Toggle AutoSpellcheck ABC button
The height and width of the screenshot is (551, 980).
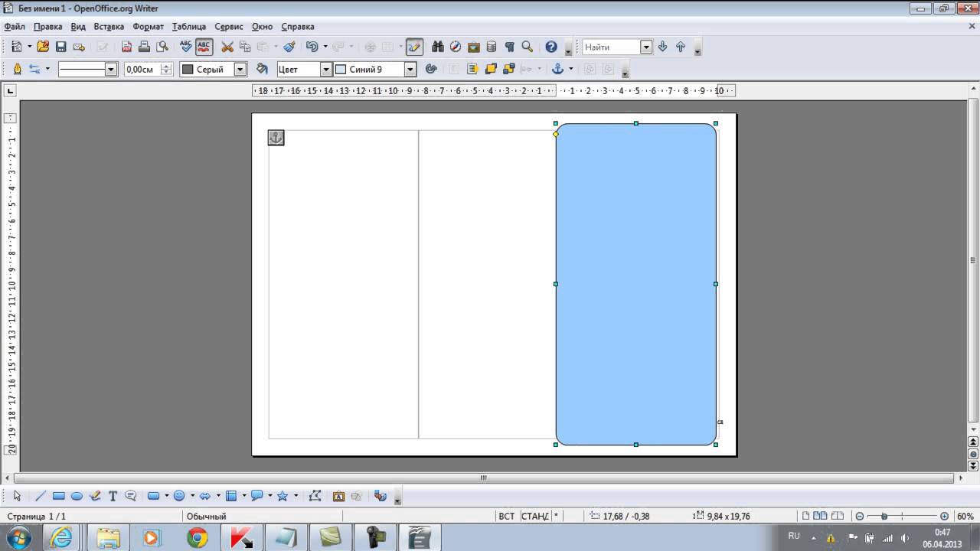coord(204,47)
